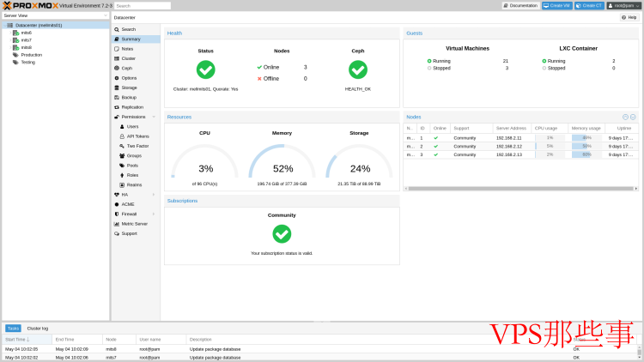Screen dimensions: 644x362
Task: Collapse the Permissions submenu arrow
Action: [154, 117]
